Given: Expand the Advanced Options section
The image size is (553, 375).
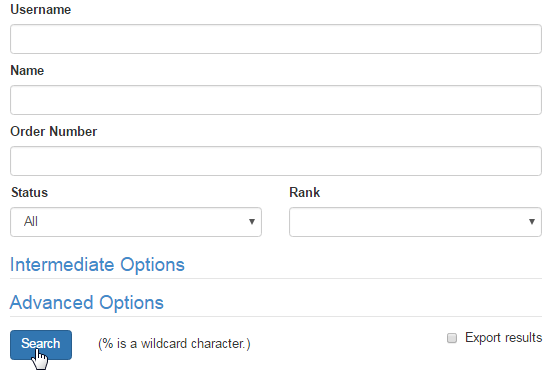Looking at the screenshot, I should coord(87,303).
